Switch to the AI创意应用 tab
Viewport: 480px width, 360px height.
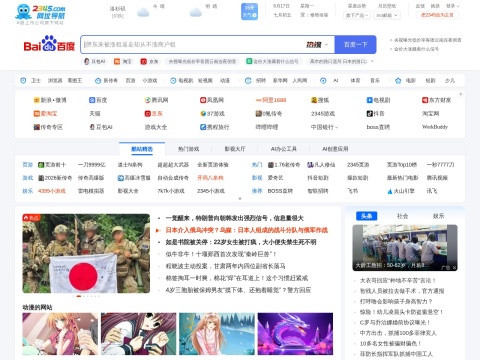click(335, 149)
